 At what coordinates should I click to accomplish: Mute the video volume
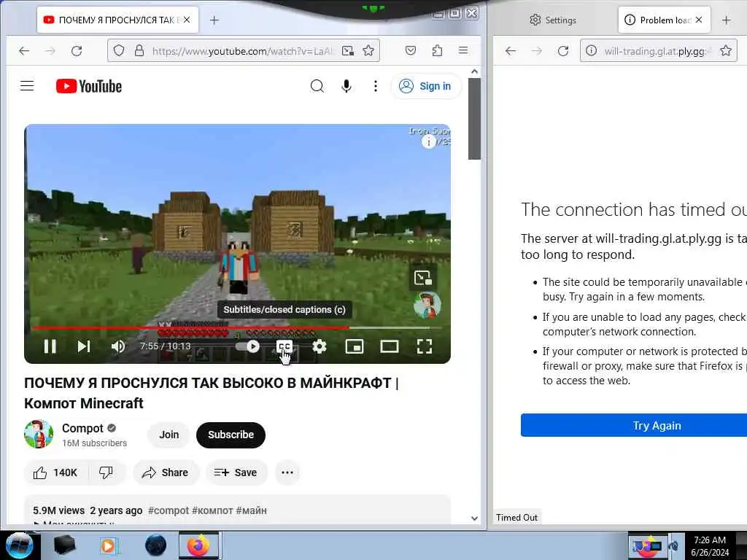pyautogui.click(x=117, y=346)
